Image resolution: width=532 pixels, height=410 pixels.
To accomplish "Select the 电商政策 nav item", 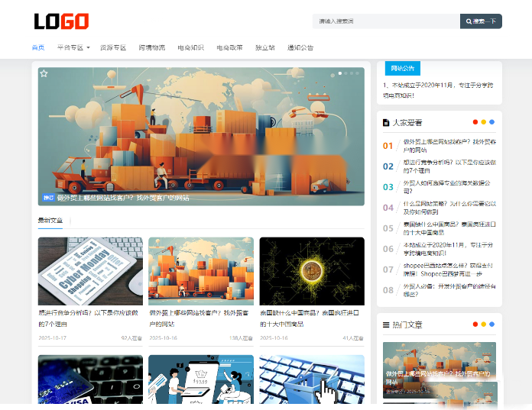I will (230, 48).
